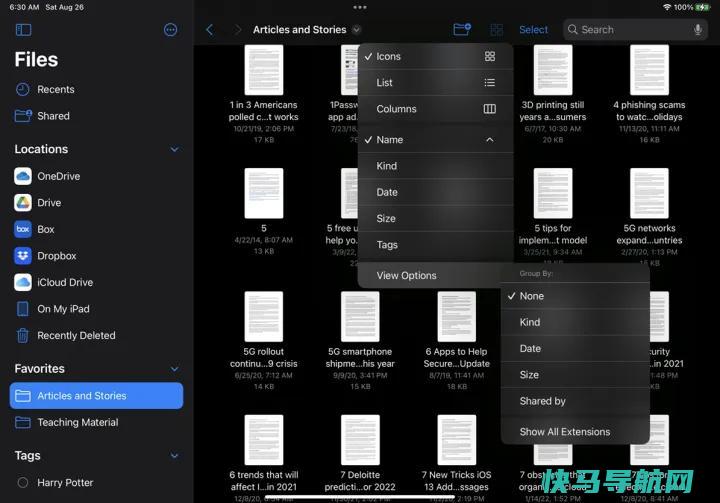
Task: Tap the Select button
Action: [533, 30]
